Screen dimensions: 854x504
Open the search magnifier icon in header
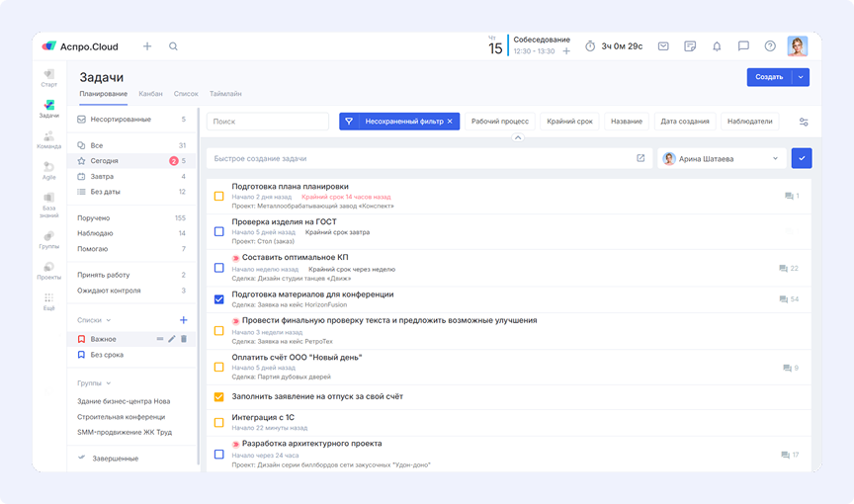(x=174, y=46)
